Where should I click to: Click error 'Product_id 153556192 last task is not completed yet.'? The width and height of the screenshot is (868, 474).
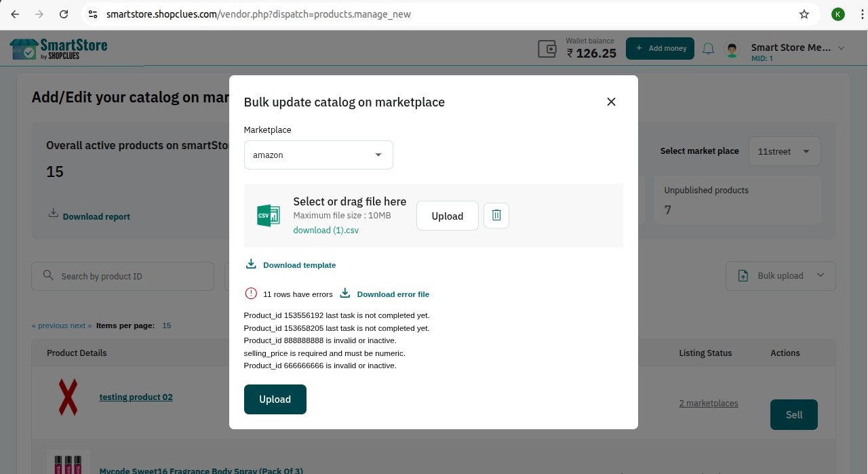337,315
